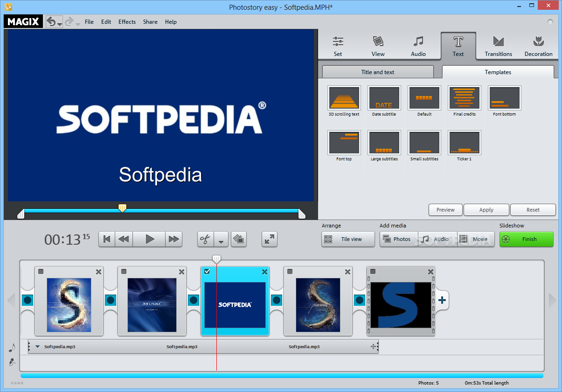The image size is (562, 392).
Task: Click plus icon at audio track end
Action: [x=373, y=347]
